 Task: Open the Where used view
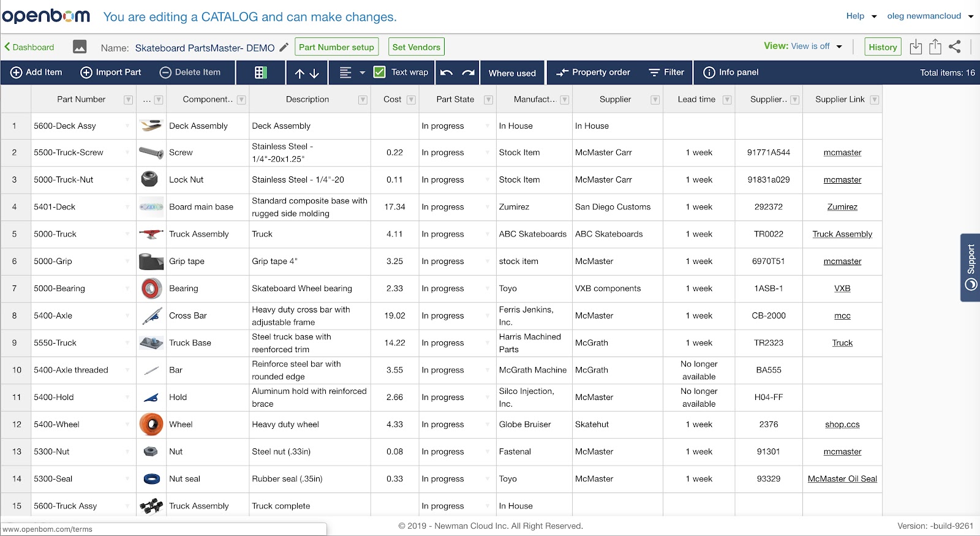pyautogui.click(x=512, y=73)
